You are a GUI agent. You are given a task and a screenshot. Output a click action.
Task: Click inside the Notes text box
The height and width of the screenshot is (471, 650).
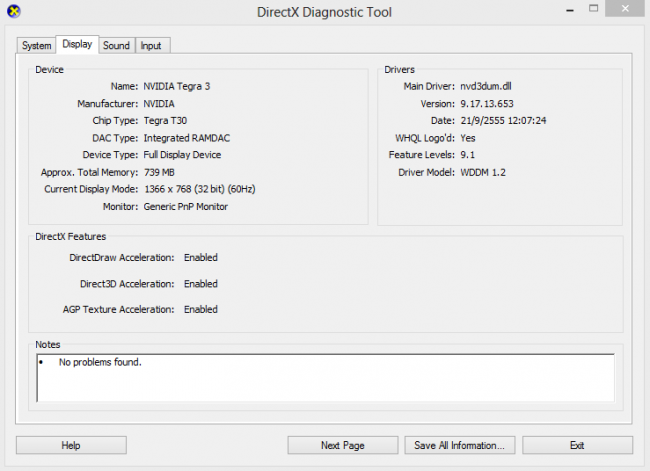pos(325,378)
